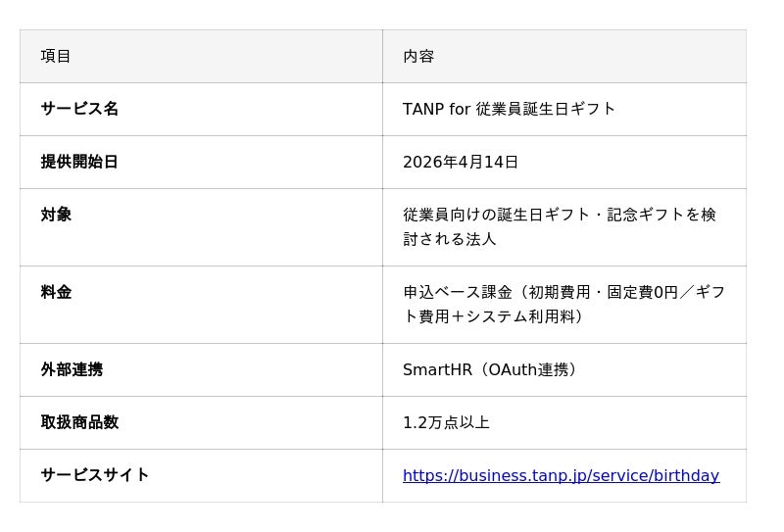Select the サービス名 row label
784x532 pixels.
[x=79, y=109]
